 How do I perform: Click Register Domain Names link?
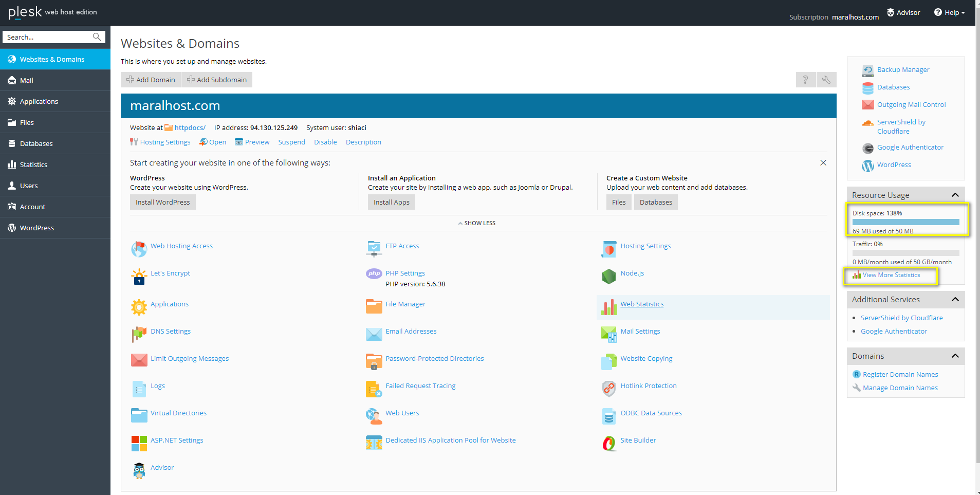click(900, 374)
